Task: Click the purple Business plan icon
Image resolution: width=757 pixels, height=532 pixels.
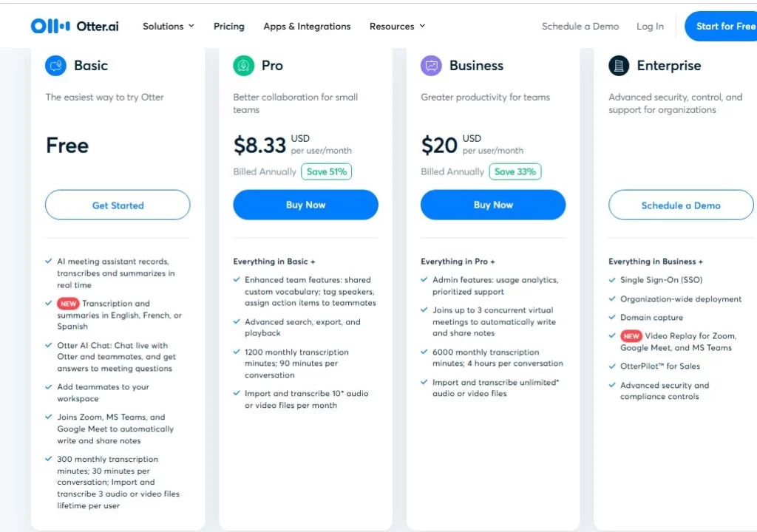Action: click(x=431, y=66)
